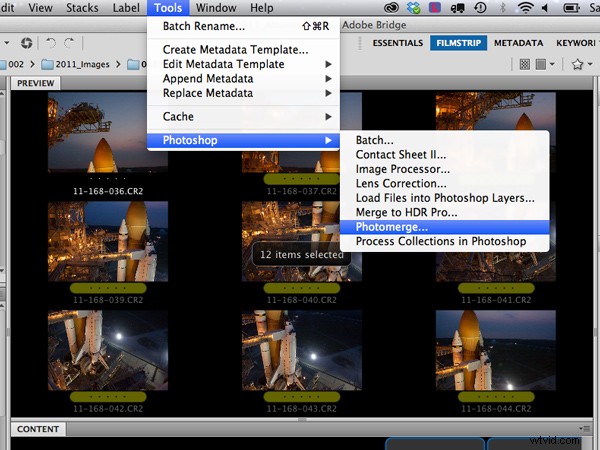This screenshot has height=450, width=600.
Task: Rotate 90 degrees clockwise
Action: pyautogui.click(x=69, y=43)
